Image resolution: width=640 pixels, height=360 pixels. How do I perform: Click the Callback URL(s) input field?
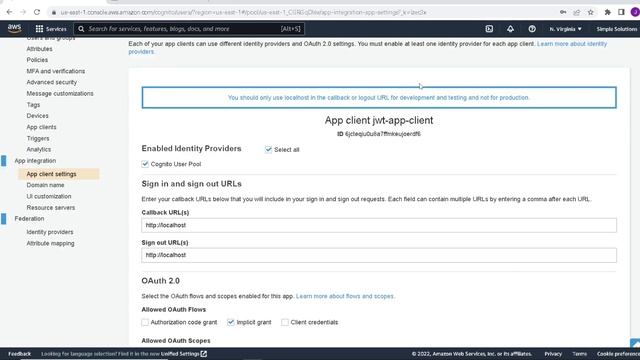click(379, 225)
